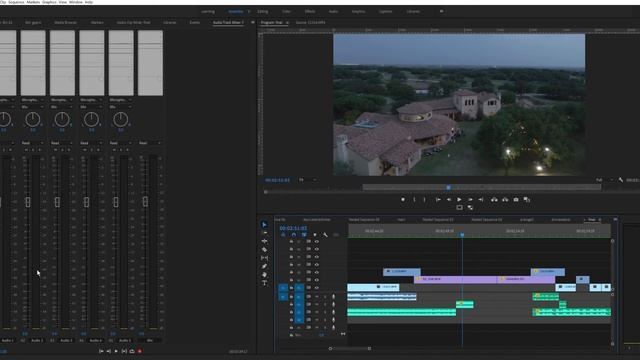Solo Audio 3 channel in mixer

pyautogui.click(x=62, y=150)
